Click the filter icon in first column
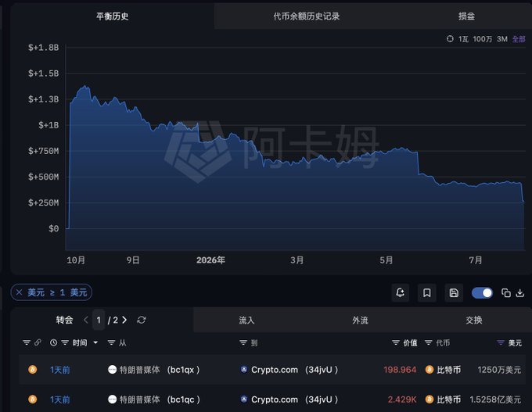 (x=27, y=342)
